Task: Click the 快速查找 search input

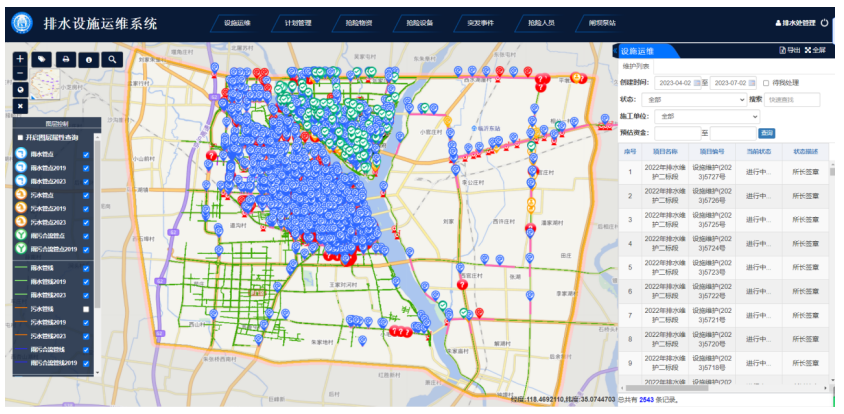Action: point(792,100)
